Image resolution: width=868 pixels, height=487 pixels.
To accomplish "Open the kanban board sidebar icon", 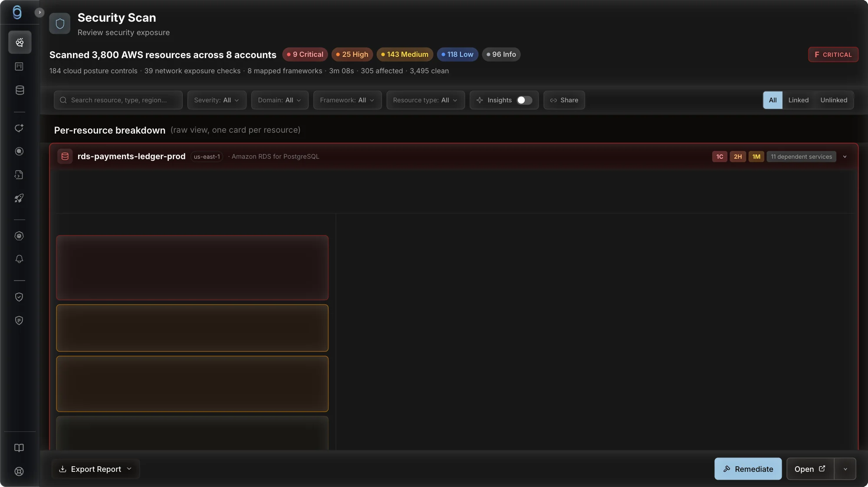I will point(19,66).
